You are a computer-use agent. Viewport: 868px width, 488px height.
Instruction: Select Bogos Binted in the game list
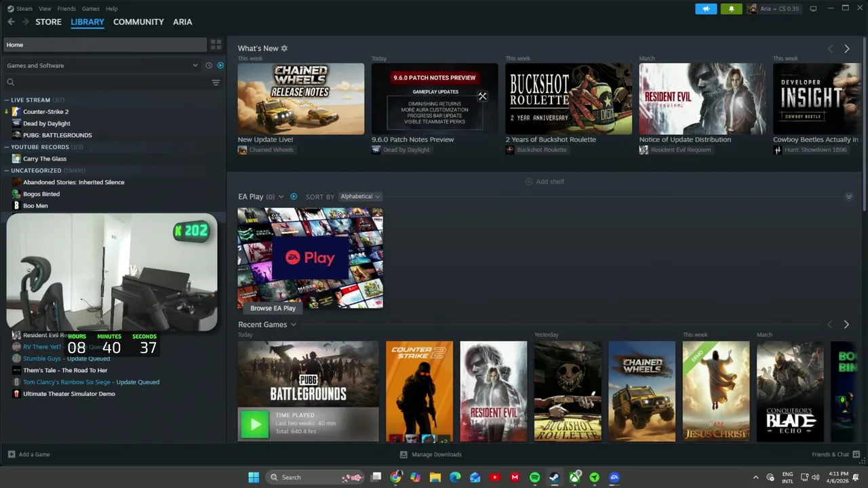click(41, 194)
